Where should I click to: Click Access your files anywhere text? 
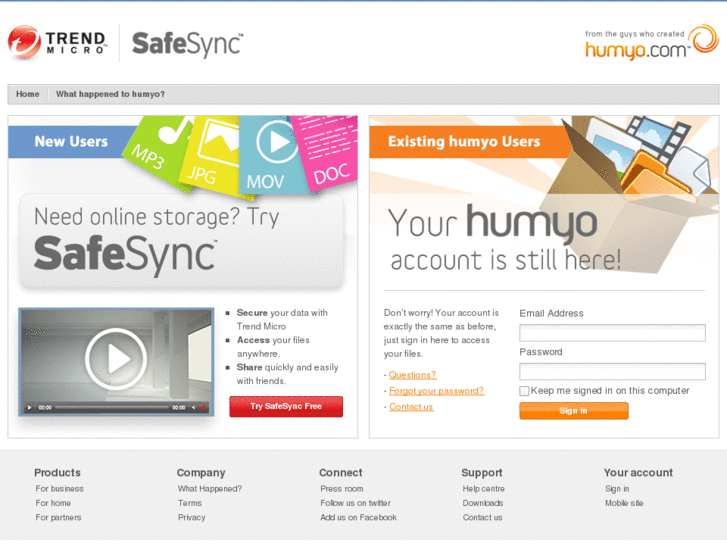click(x=273, y=347)
